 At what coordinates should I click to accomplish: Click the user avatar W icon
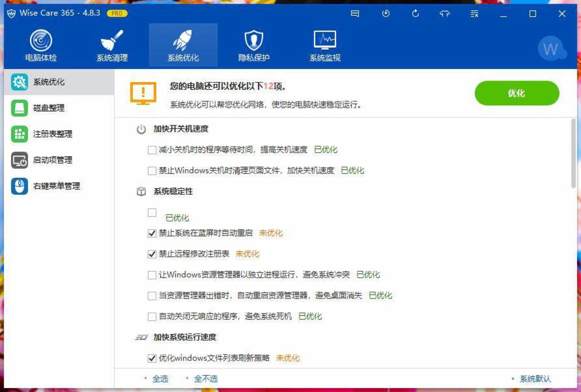click(x=551, y=49)
